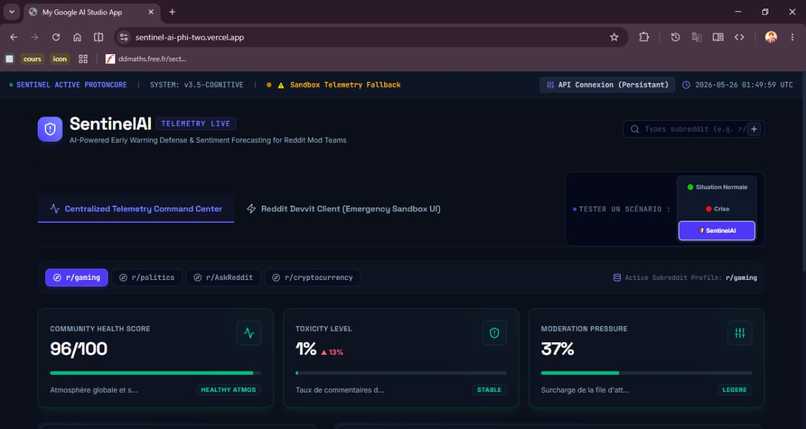Click the SYSTEM: v3.5-COGNITIVE label

pos(196,85)
